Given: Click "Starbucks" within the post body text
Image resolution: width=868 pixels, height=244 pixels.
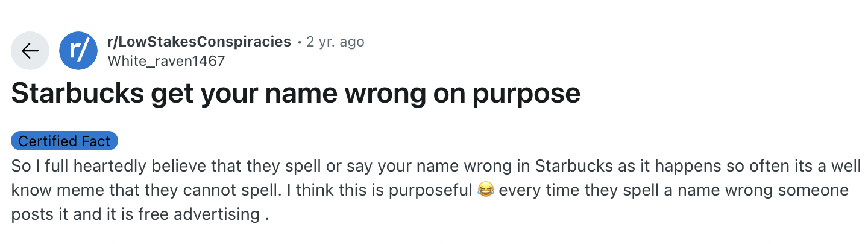Looking at the screenshot, I should [571, 166].
